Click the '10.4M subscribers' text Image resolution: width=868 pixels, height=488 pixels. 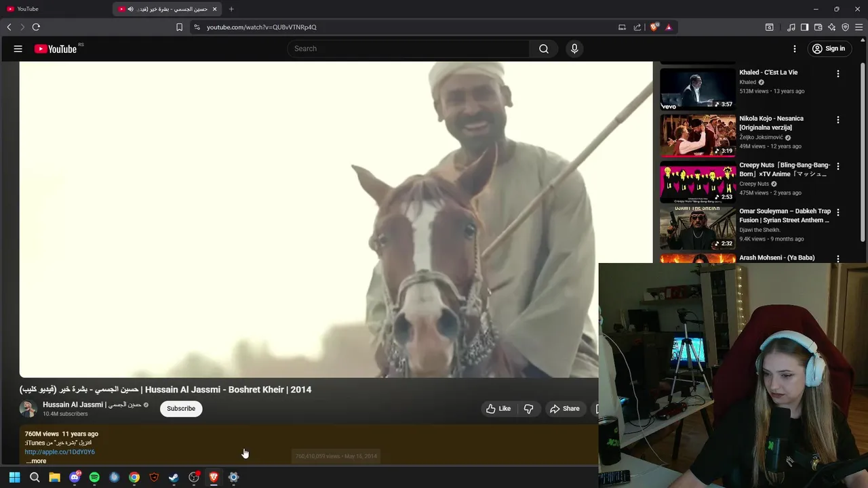(65, 414)
